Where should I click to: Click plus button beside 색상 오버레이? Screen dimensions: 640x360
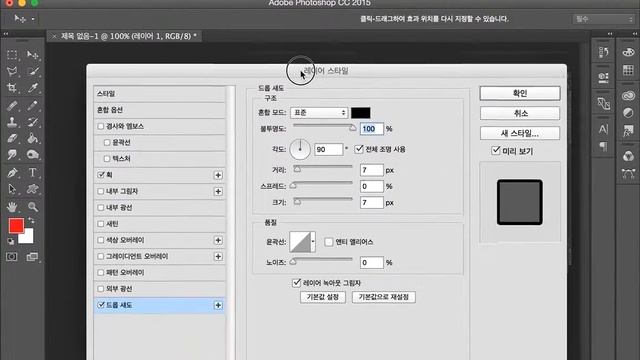pyautogui.click(x=218, y=240)
